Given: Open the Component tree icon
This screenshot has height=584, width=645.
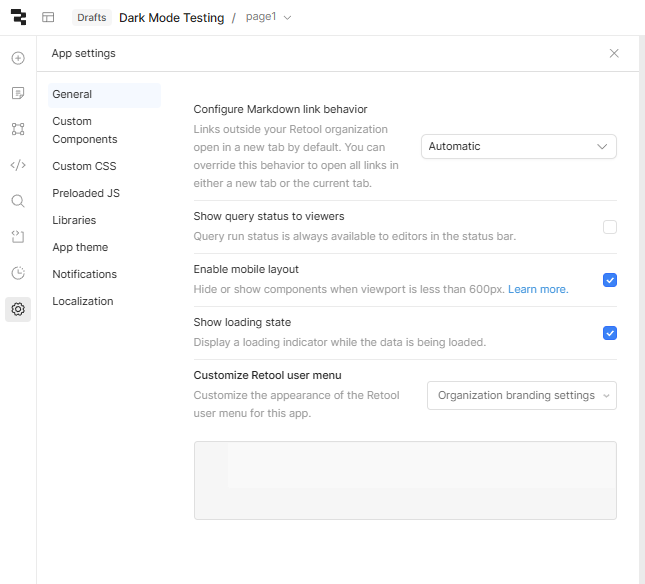Looking at the screenshot, I should 18,129.
